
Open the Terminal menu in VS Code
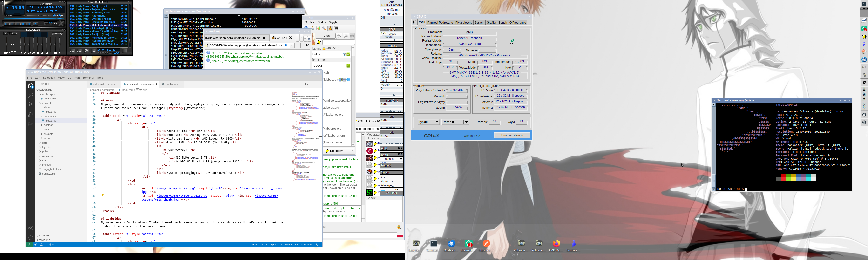[x=88, y=78]
